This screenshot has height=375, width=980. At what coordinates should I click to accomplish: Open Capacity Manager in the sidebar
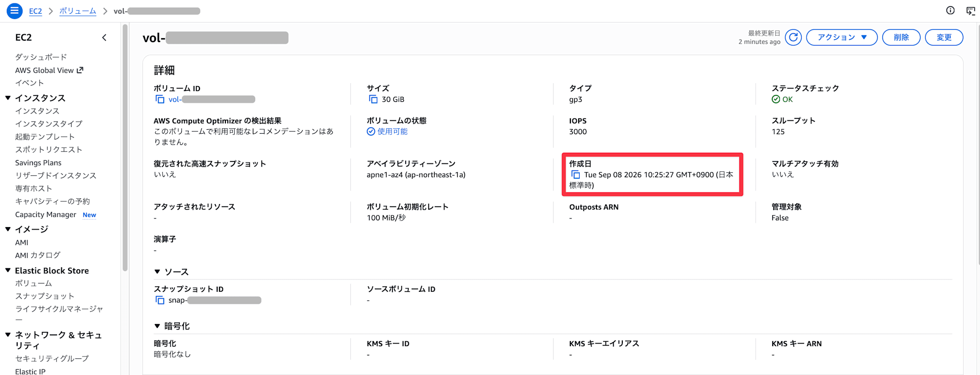46,214
